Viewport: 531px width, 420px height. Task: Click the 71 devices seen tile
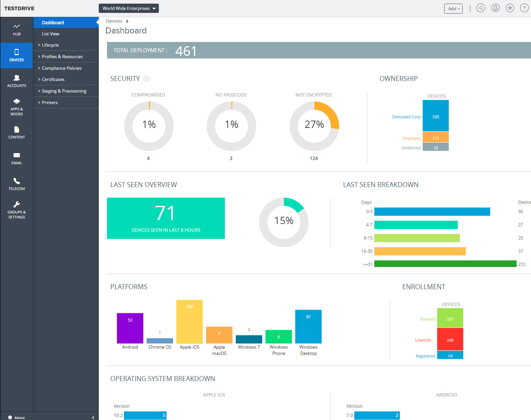click(x=166, y=218)
